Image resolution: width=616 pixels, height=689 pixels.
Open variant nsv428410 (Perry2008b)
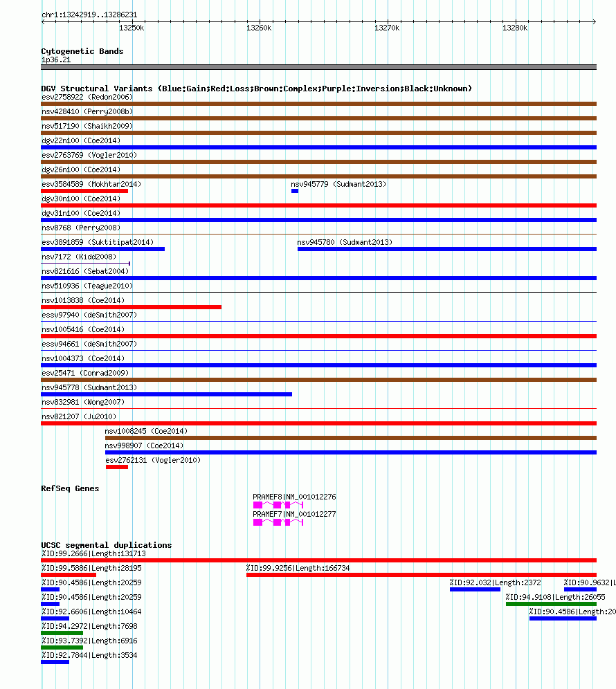point(87,111)
